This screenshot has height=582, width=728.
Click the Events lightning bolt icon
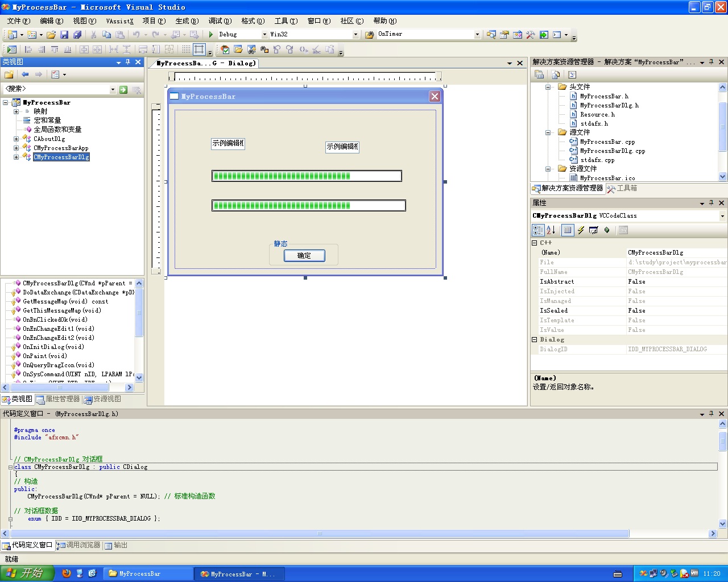pos(581,230)
